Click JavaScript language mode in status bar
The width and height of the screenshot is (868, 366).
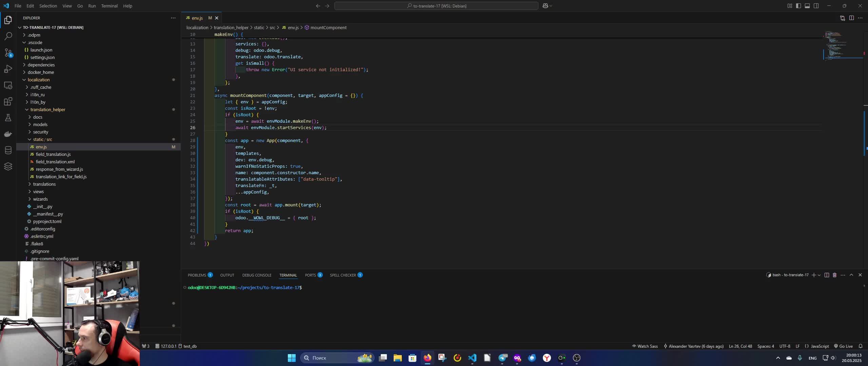817,346
